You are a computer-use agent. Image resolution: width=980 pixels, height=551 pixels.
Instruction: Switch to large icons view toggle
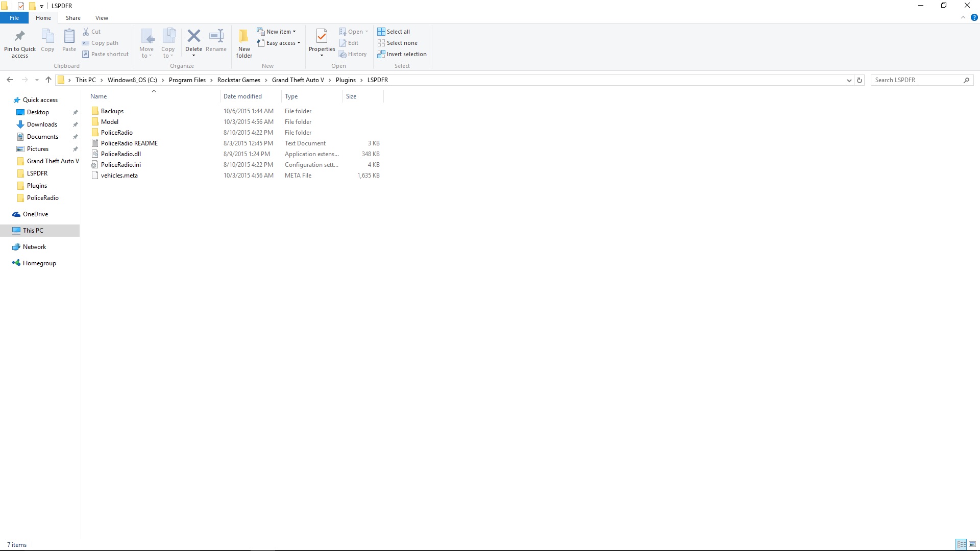pos(972,544)
